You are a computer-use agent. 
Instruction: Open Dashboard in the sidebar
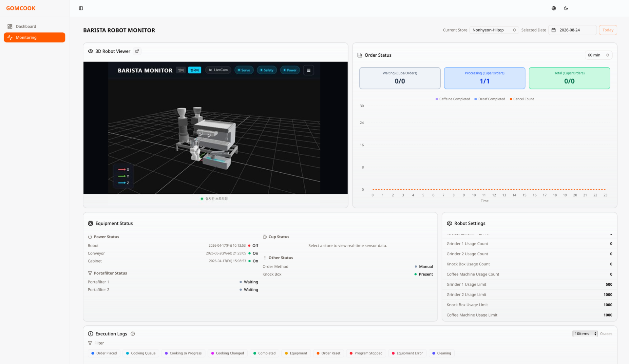coord(34,26)
